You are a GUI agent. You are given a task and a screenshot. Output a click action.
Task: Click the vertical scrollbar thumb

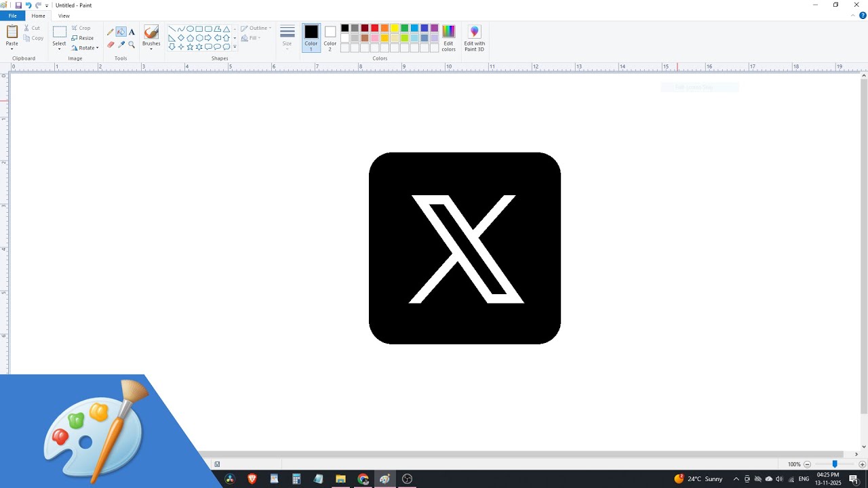[863, 245]
